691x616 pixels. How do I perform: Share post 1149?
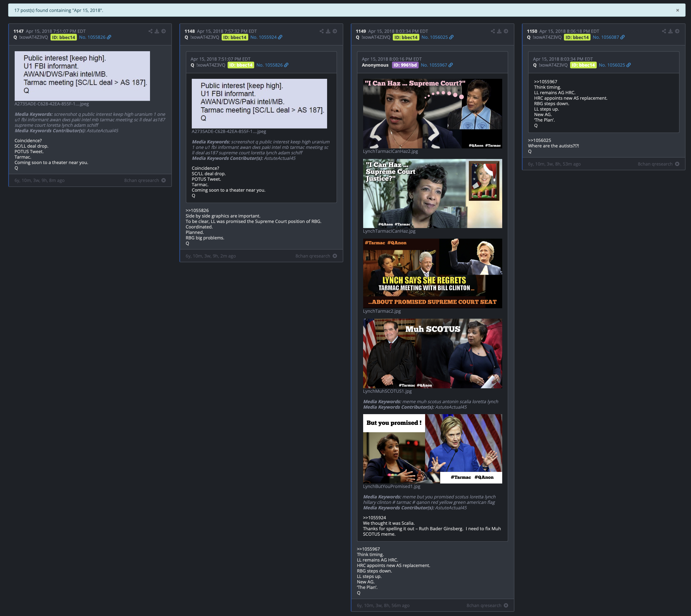pyautogui.click(x=493, y=31)
